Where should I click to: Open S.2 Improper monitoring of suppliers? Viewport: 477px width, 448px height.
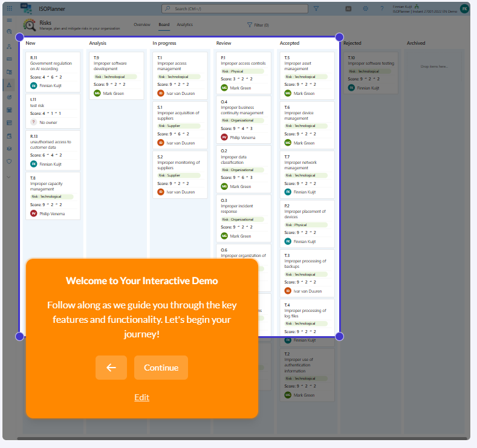(x=180, y=175)
